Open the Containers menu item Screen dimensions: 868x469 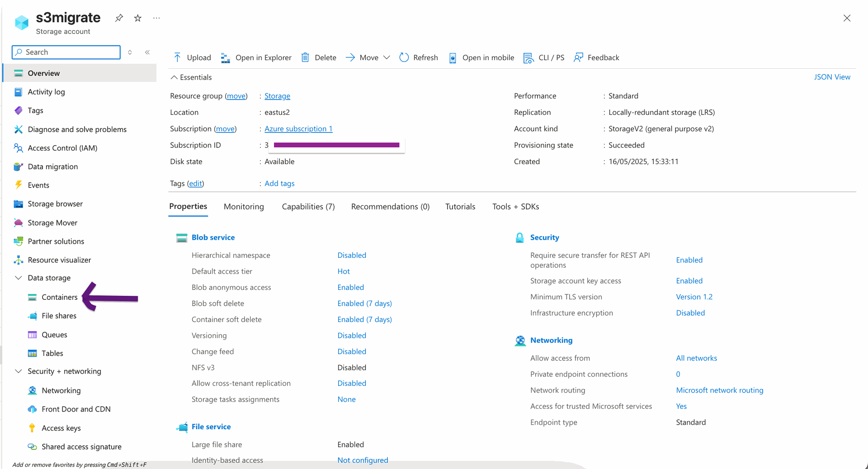pos(60,297)
